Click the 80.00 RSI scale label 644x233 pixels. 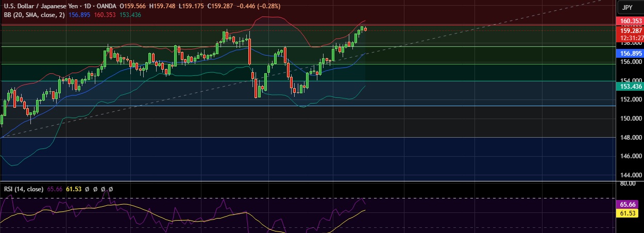pyautogui.click(x=629, y=184)
